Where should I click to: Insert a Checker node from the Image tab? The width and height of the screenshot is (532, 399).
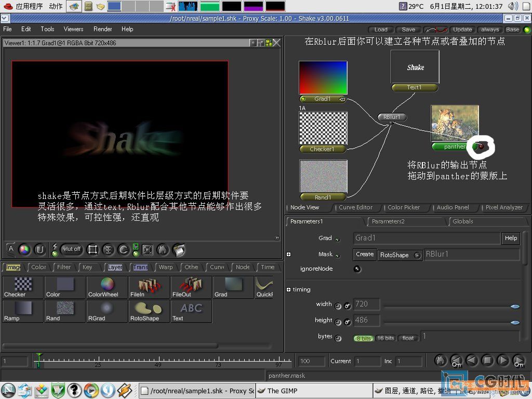click(23, 287)
